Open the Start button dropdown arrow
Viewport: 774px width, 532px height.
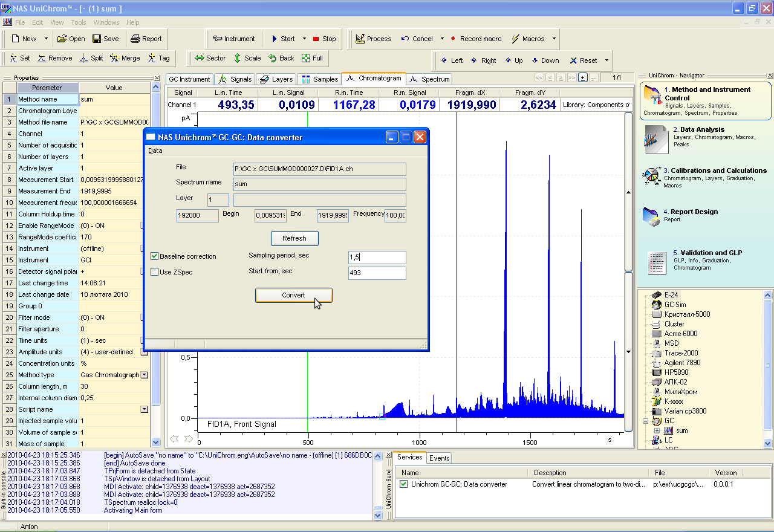[304, 39]
